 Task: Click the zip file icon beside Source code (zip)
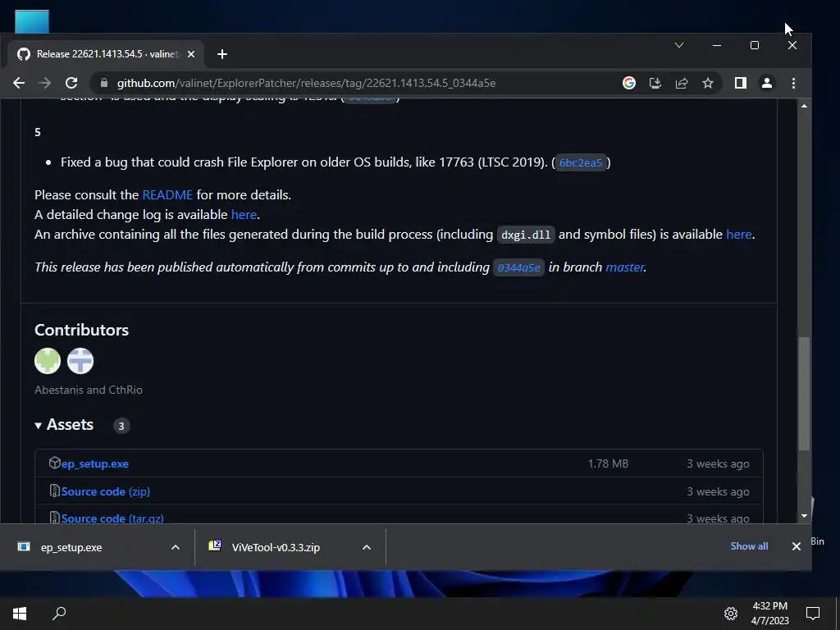[x=54, y=491]
